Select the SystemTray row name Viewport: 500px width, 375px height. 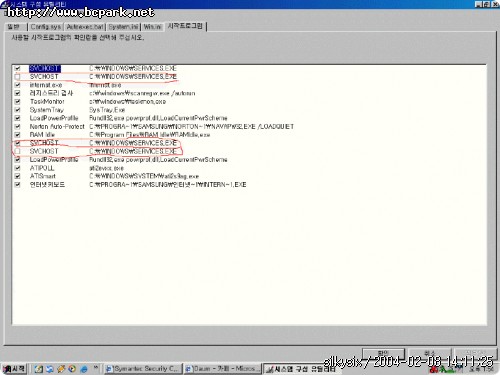click(46, 110)
